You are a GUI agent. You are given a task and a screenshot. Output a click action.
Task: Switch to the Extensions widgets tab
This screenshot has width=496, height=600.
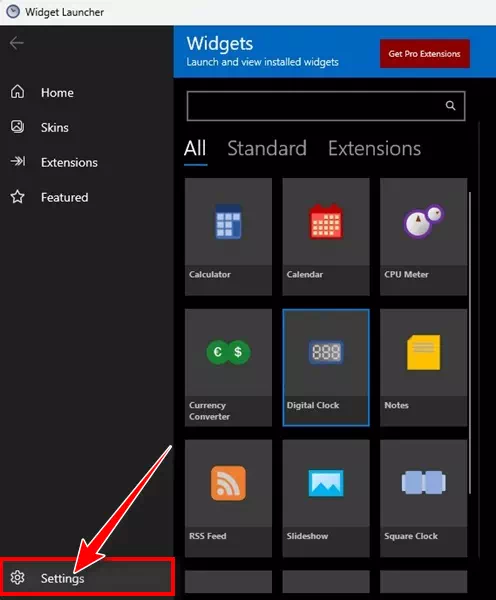[x=374, y=148]
